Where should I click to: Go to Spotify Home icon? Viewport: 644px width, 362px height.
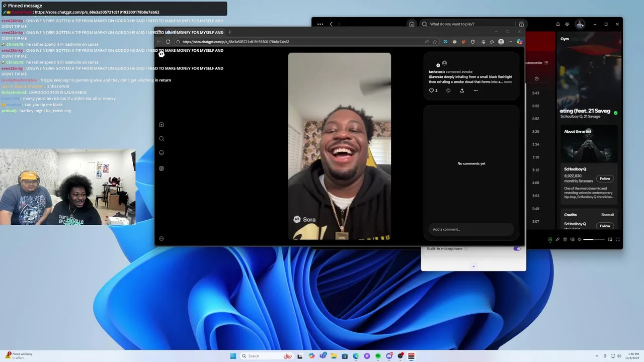coord(412,24)
